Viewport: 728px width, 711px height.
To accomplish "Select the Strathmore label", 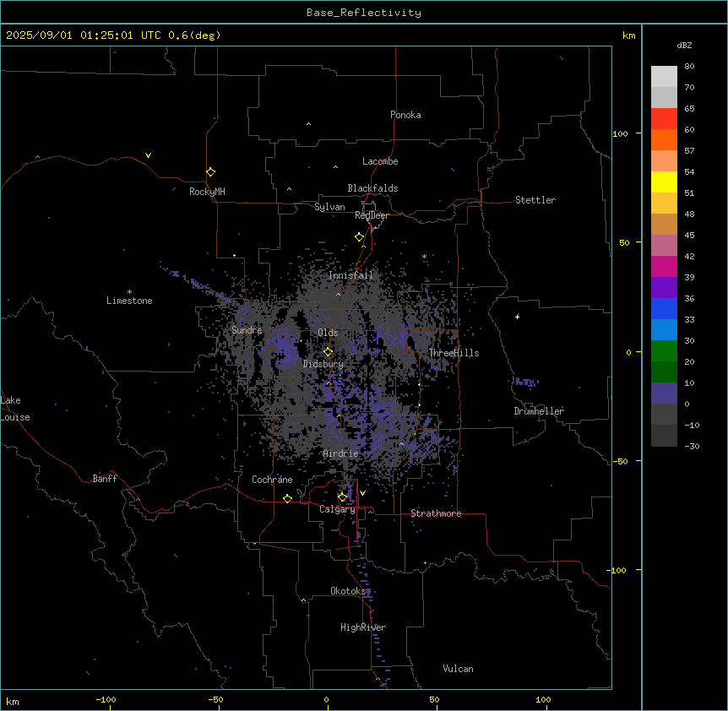I will tap(436, 513).
